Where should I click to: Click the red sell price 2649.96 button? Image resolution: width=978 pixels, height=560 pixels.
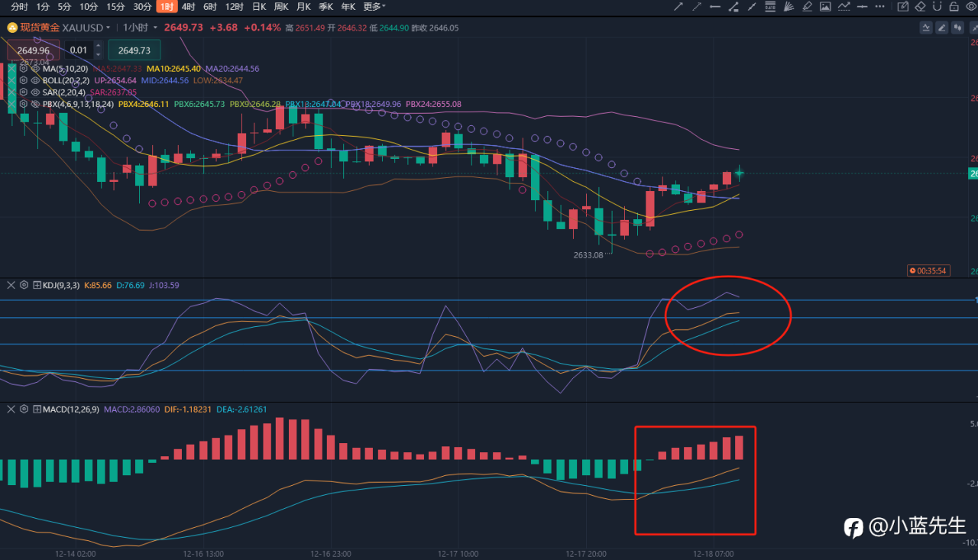click(33, 50)
